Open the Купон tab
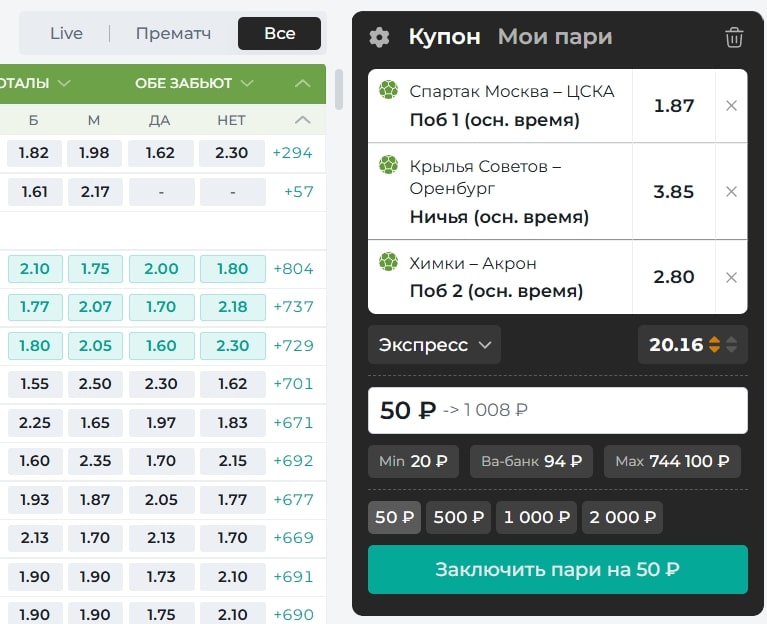 click(x=444, y=37)
